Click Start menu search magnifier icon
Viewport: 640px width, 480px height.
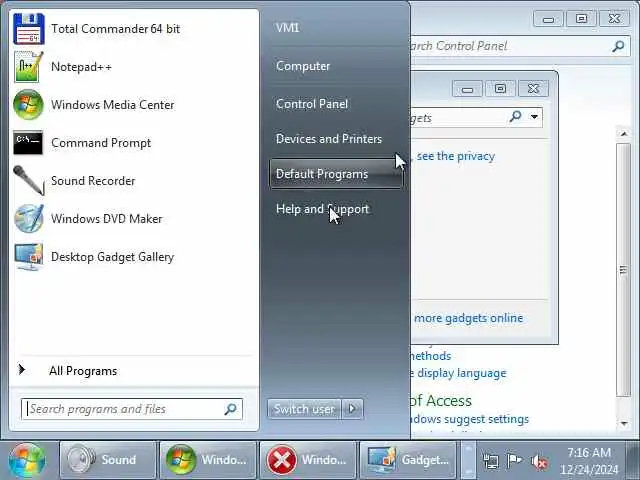point(231,409)
